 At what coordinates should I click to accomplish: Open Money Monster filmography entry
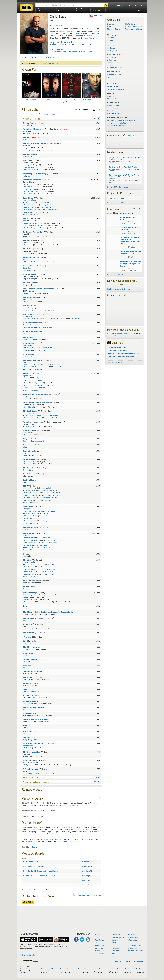(30, 123)
